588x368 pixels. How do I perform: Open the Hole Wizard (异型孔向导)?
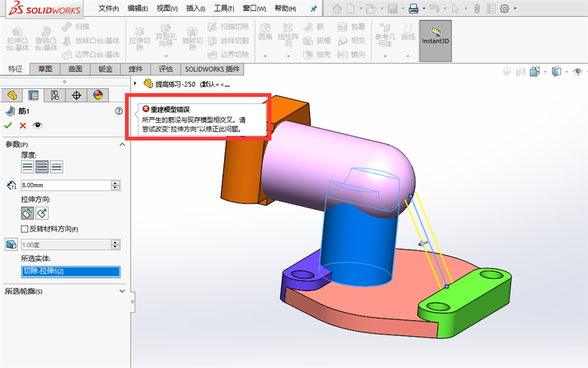tap(166, 36)
